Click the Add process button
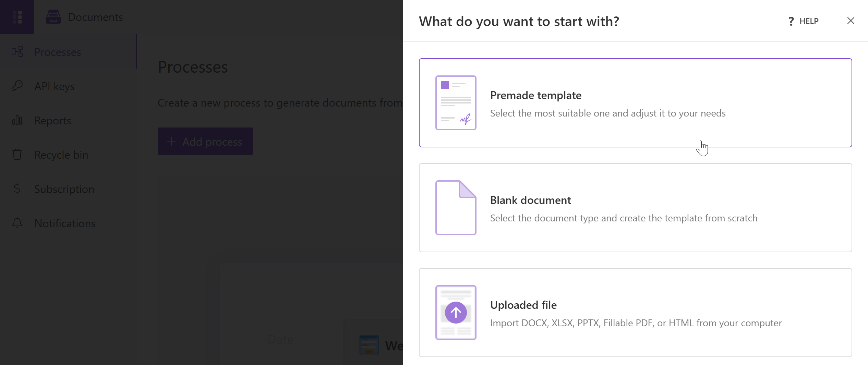 pyautogui.click(x=205, y=141)
